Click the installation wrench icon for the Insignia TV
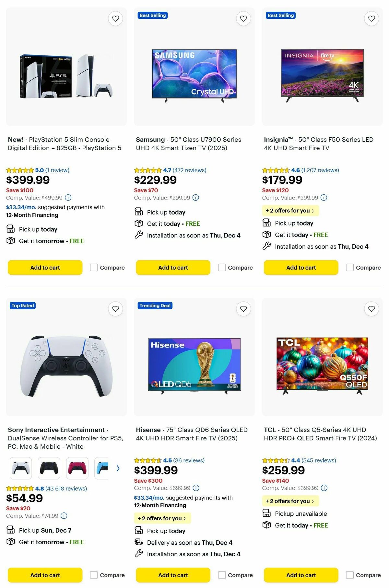389x588 pixels. [x=266, y=247]
